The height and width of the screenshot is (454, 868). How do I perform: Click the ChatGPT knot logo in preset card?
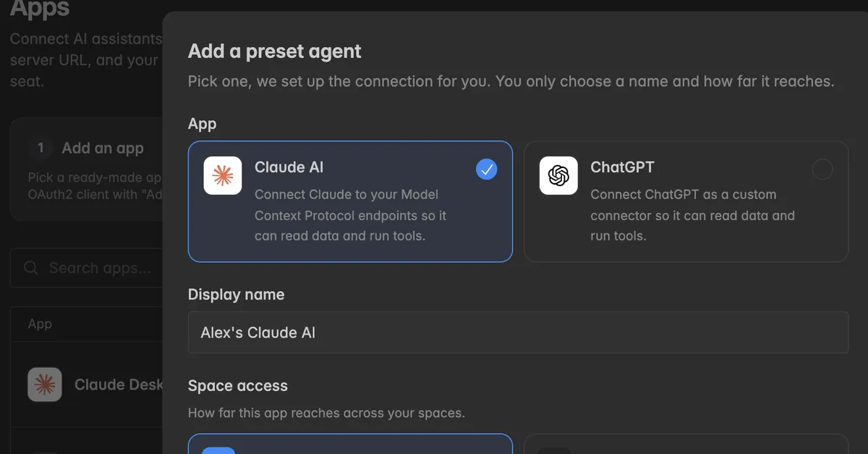point(558,175)
